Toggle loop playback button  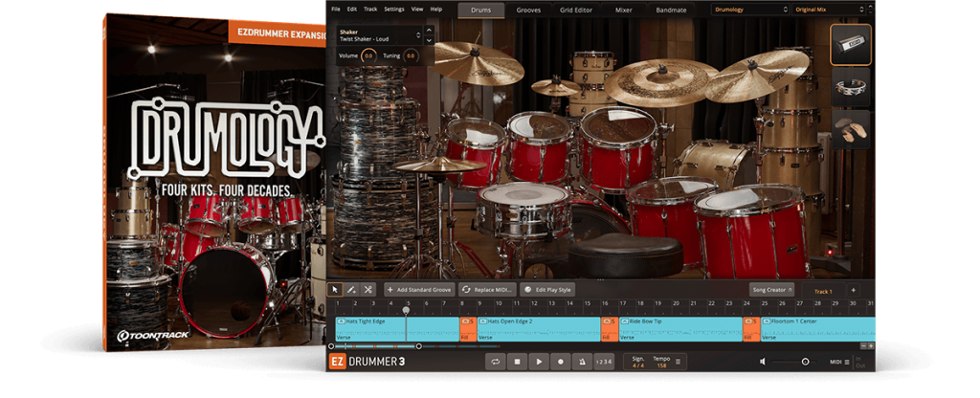pyautogui.click(x=495, y=361)
